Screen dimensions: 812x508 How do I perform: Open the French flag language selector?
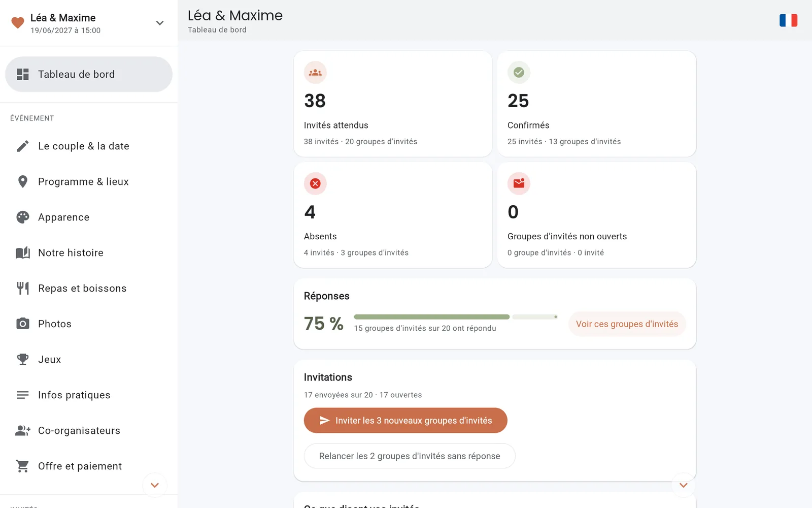pos(788,20)
